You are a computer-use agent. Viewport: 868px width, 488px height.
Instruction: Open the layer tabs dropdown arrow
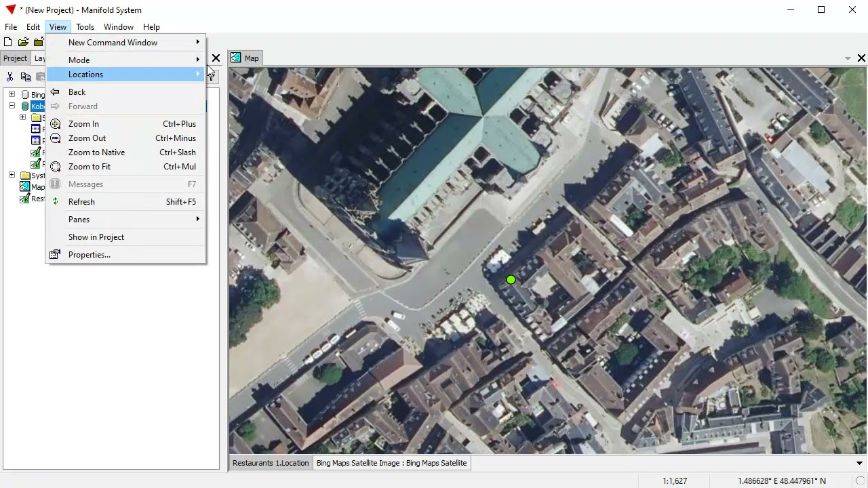[x=859, y=464]
